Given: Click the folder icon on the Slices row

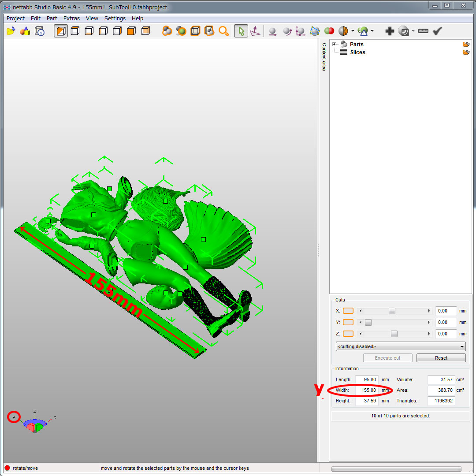Looking at the screenshot, I should 466,52.
